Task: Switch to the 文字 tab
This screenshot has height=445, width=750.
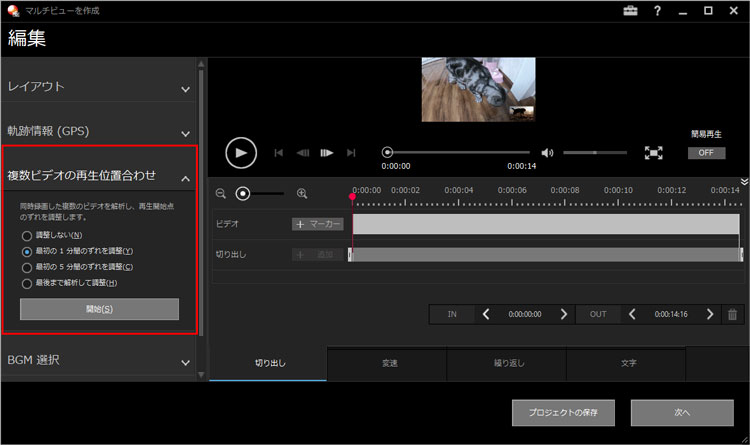Action: click(627, 363)
